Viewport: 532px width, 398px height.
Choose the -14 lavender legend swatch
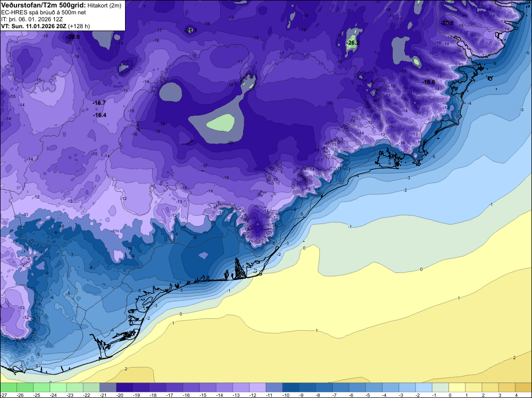click(225, 387)
